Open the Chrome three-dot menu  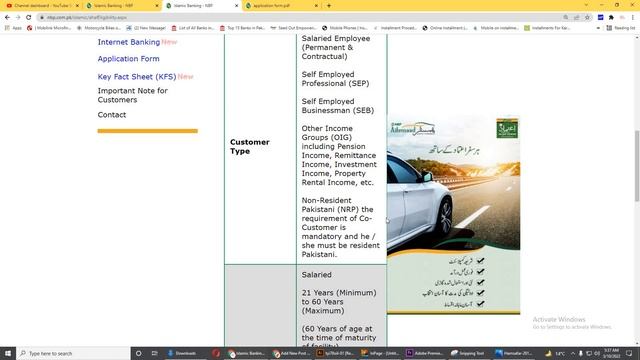pos(633,18)
